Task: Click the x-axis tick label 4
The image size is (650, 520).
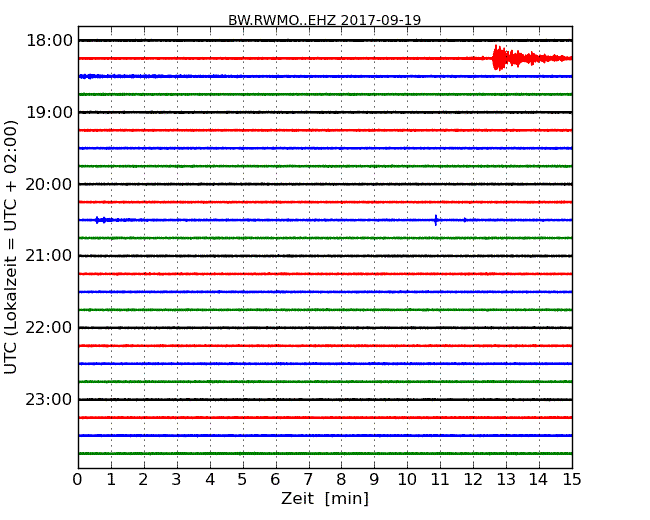Action: [x=210, y=479]
